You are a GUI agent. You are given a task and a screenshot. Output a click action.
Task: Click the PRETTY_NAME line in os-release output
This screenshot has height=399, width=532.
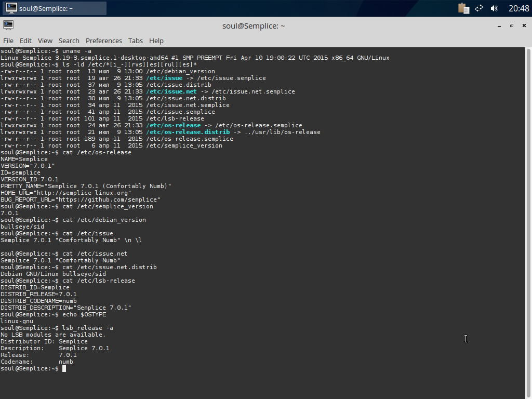click(86, 186)
